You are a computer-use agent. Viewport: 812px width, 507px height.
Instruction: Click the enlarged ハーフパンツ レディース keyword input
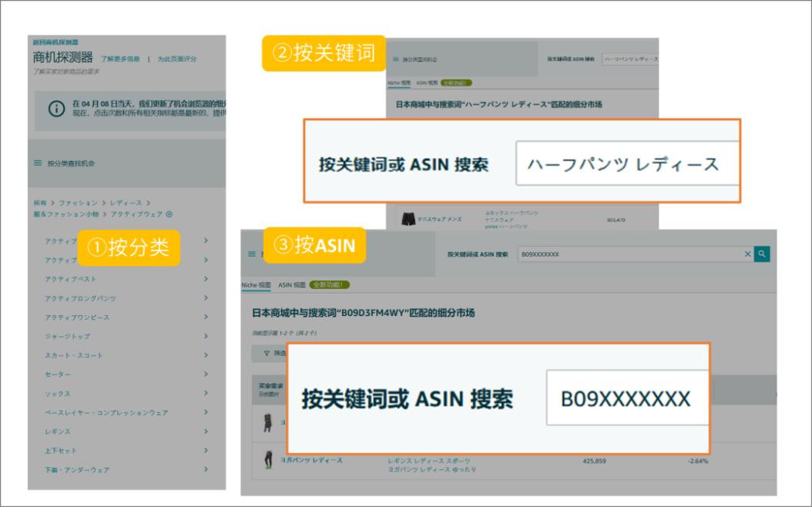pos(626,164)
